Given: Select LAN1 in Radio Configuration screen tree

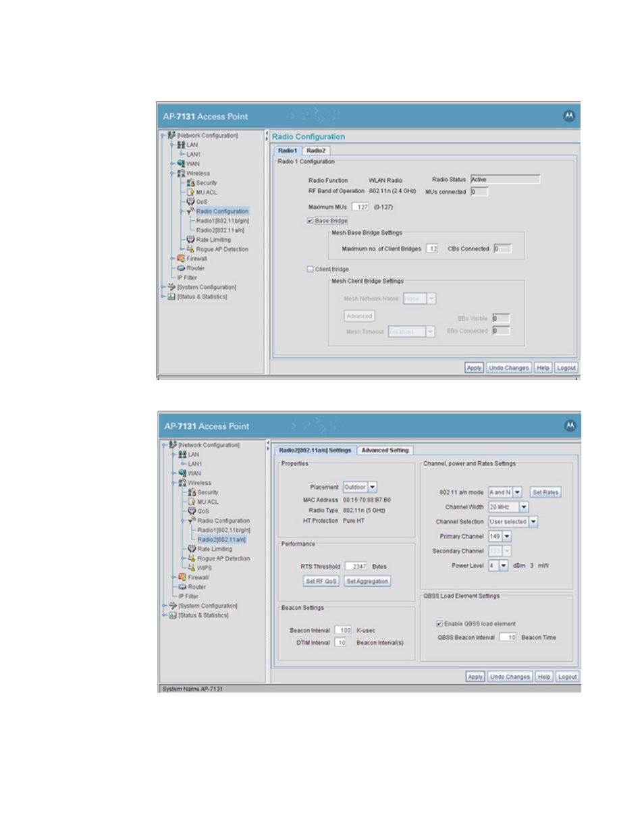Looking at the screenshot, I should coord(194,154).
